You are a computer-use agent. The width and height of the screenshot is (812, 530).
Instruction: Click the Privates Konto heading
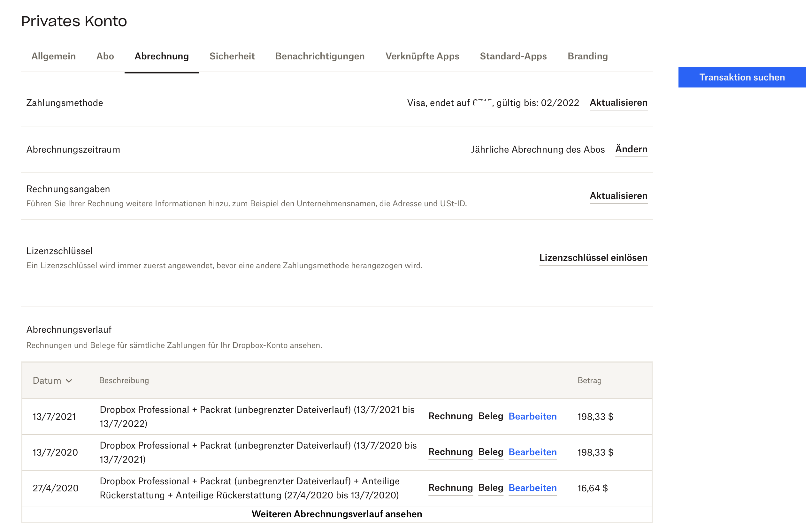pyautogui.click(x=74, y=21)
